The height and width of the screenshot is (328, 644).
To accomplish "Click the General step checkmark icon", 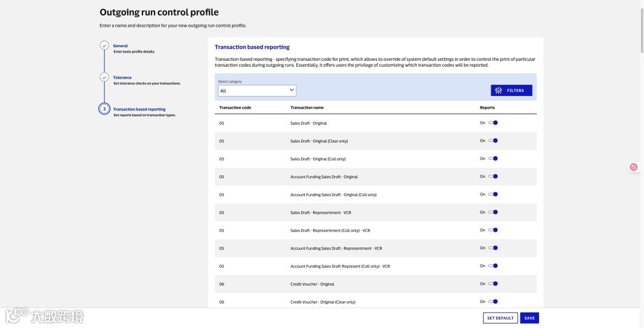I will 104,45.
